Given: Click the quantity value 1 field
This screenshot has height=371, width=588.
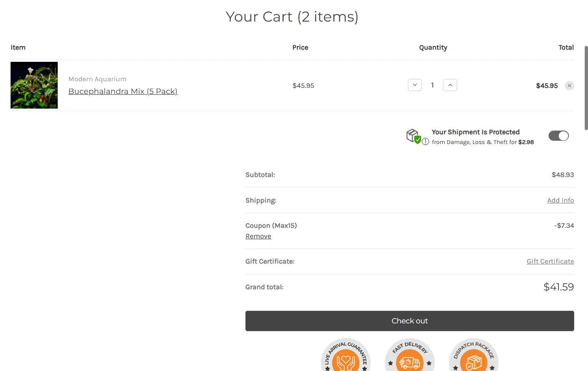Looking at the screenshot, I should (x=432, y=85).
